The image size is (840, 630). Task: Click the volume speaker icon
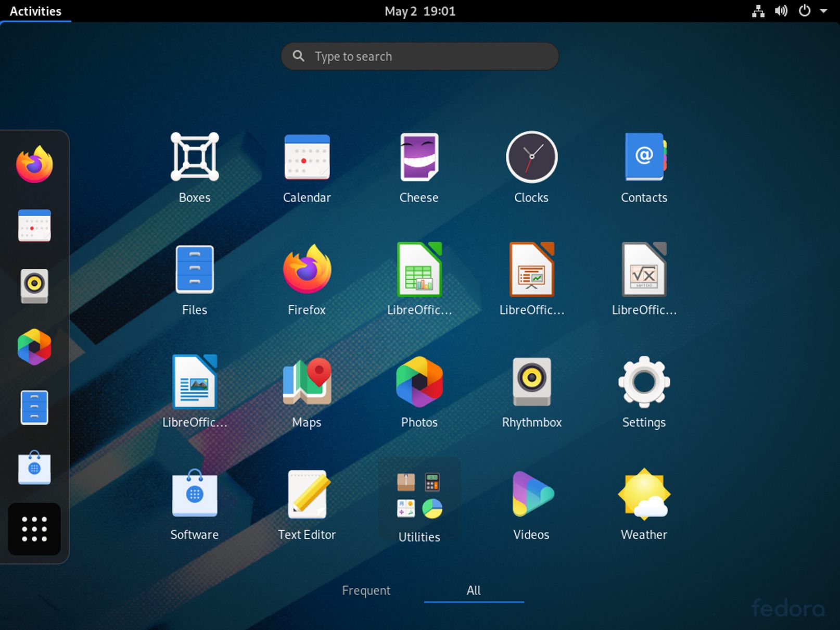click(x=781, y=11)
